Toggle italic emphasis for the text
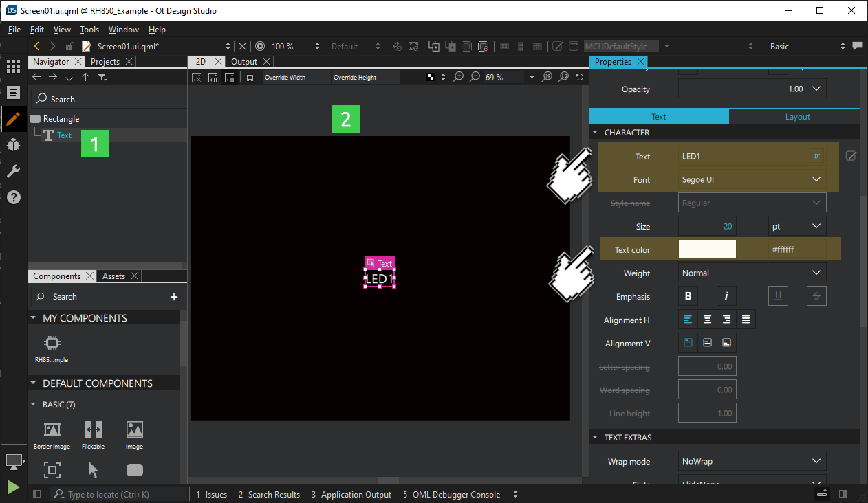The height and width of the screenshot is (503, 868). tap(726, 295)
